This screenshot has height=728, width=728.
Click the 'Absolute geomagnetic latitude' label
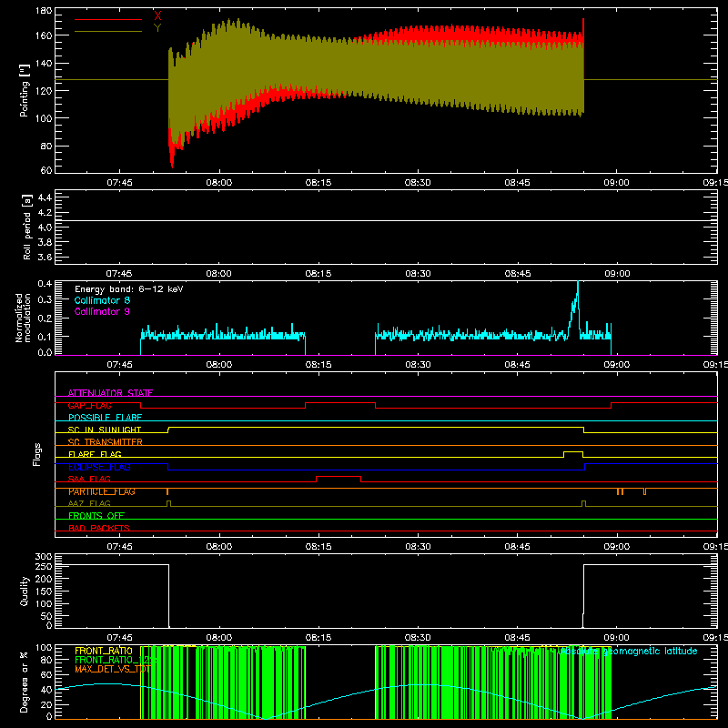tap(629, 652)
